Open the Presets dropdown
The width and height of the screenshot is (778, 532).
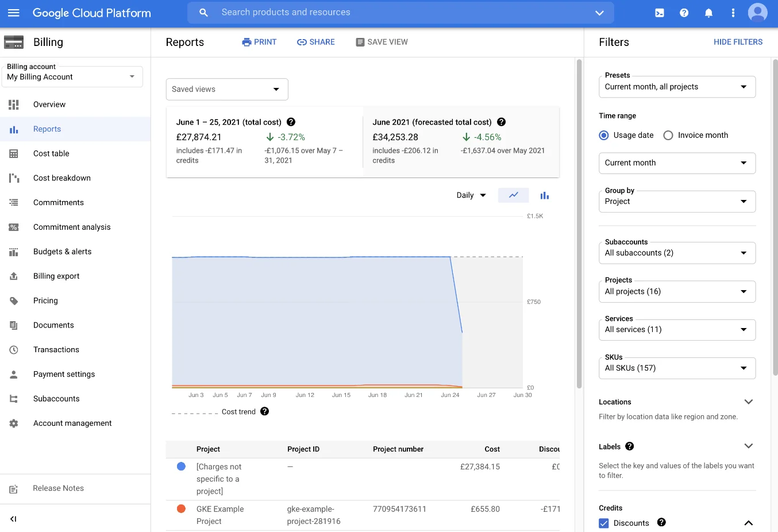[x=677, y=87]
